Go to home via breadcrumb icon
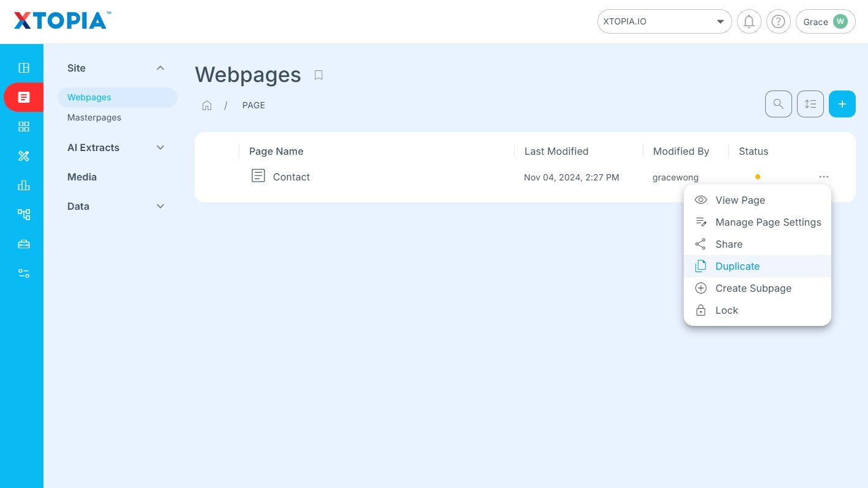868x488 pixels. point(207,105)
